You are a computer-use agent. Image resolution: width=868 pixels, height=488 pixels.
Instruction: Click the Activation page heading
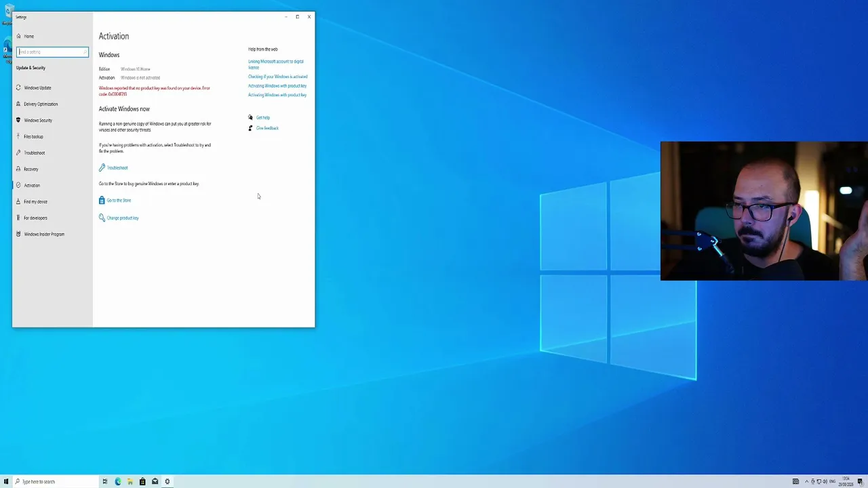[113, 36]
